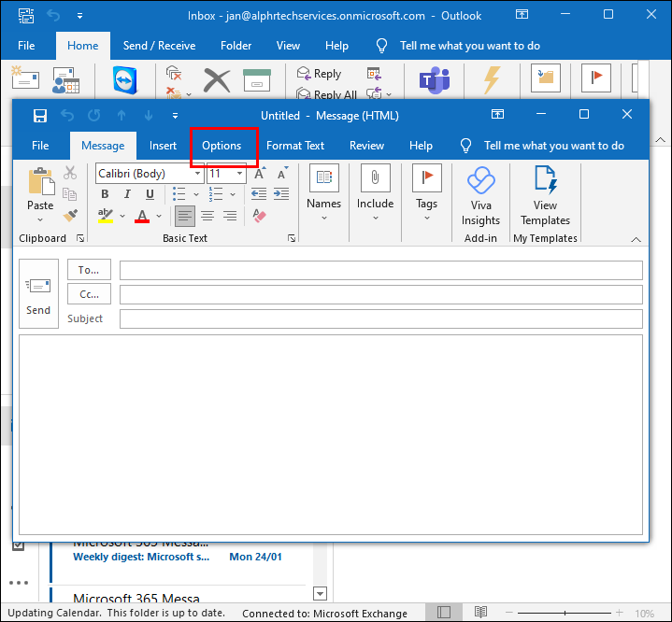Click the Delete X icon in main ribbon
Image resolution: width=672 pixels, height=622 pixels.
(x=217, y=81)
